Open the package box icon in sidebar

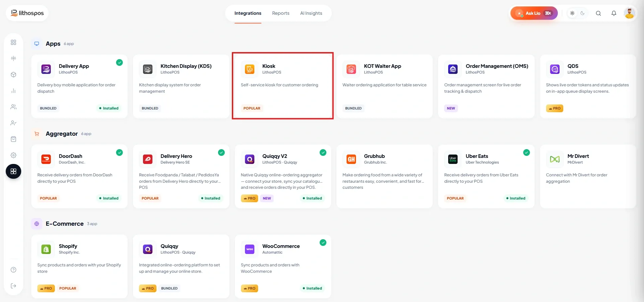(13, 75)
